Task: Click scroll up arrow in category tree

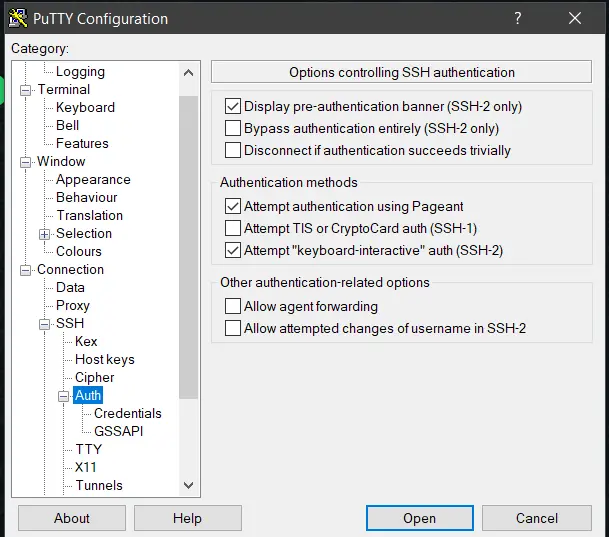Action: point(188,72)
